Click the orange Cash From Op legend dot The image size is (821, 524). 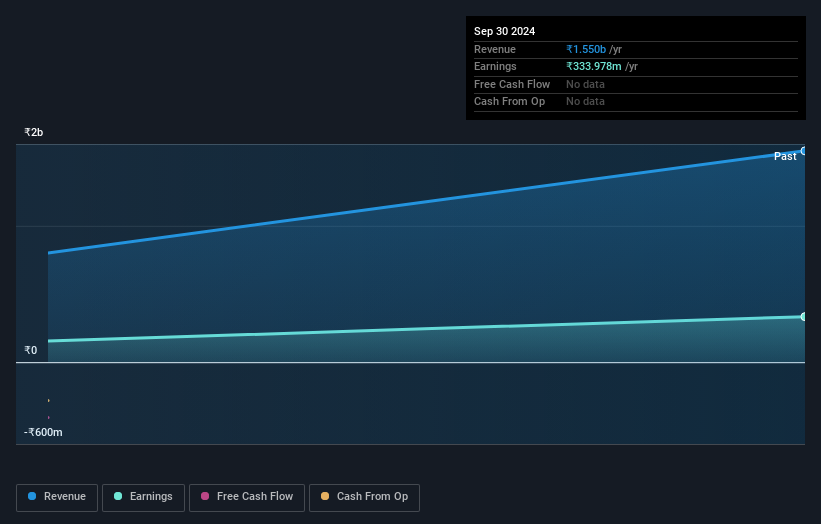tap(325, 496)
